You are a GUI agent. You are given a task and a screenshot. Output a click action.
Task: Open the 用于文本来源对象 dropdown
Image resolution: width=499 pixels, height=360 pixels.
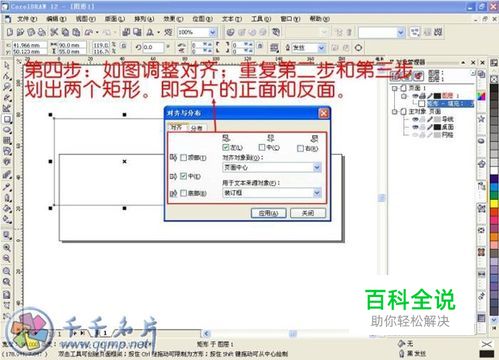click(317, 192)
